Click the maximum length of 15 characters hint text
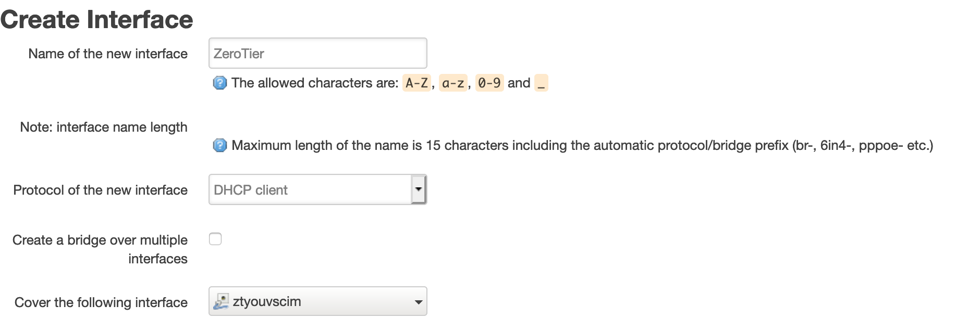This screenshot has height=318, width=980. pyautogui.click(x=582, y=145)
